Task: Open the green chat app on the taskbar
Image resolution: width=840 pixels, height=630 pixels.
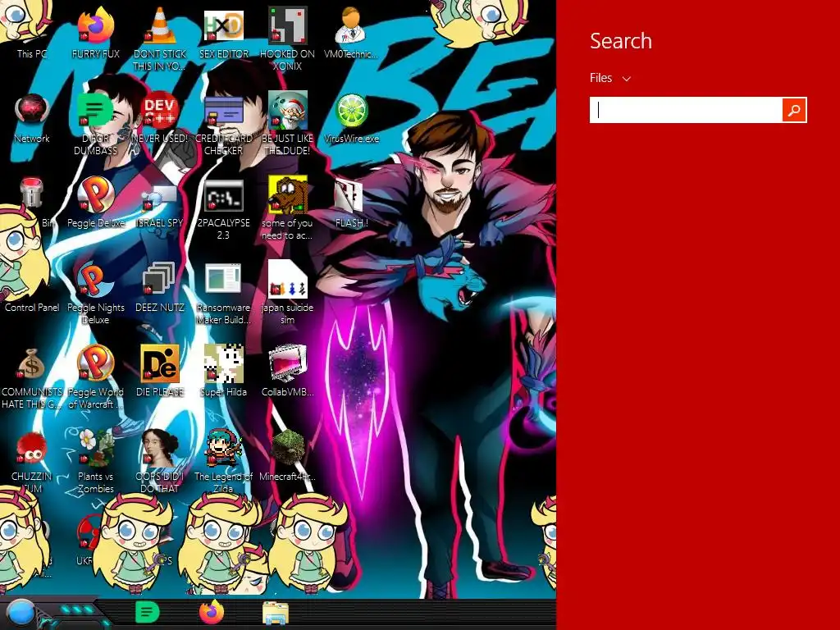Action: pyautogui.click(x=147, y=613)
